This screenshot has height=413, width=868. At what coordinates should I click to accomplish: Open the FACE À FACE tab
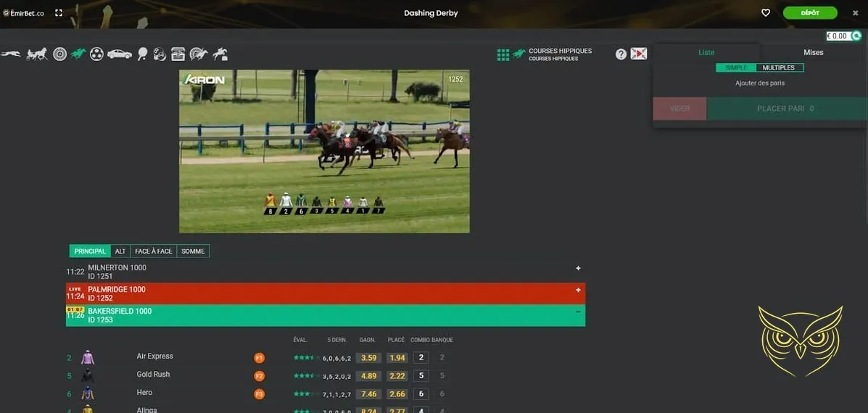(153, 251)
